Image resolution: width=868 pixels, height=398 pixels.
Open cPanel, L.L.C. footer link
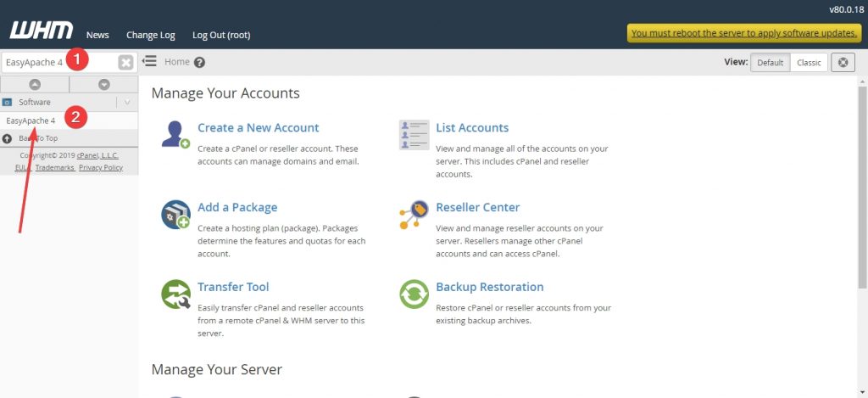click(97, 156)
